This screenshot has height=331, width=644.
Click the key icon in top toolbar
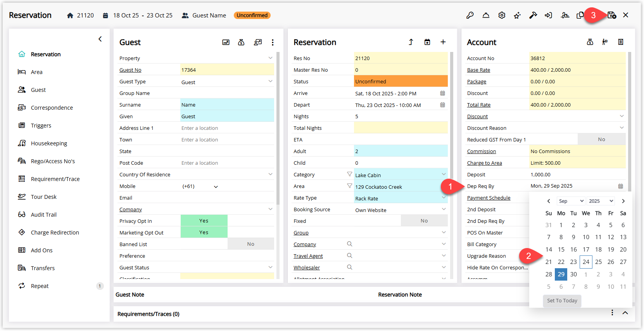(x=470, y=15)
